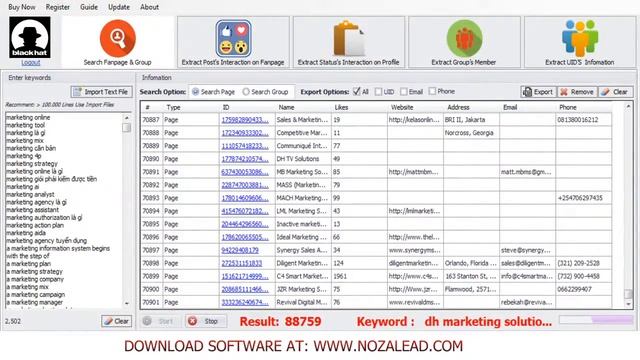Enable the Phone export checkbox
The image size is (640, 360).
(x=442, y=91)
